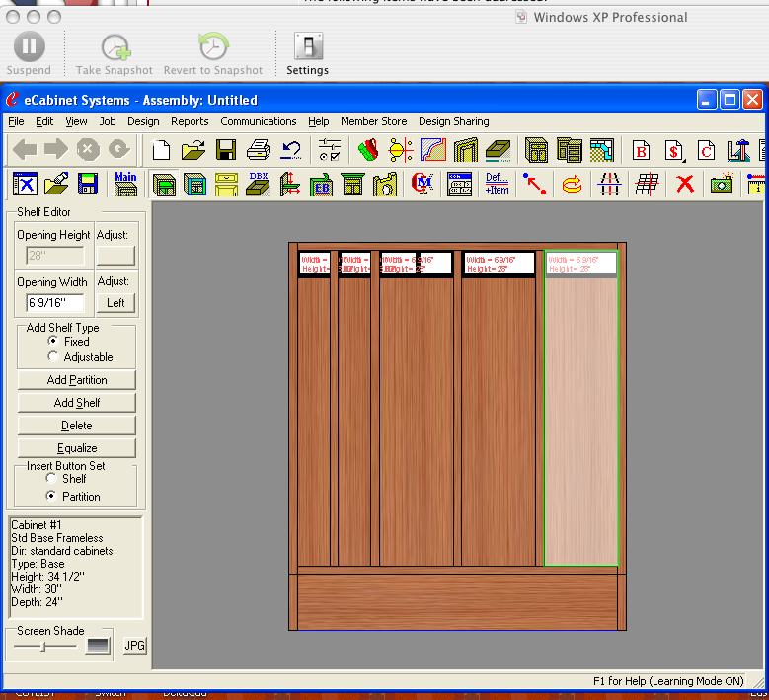Click the red X delete toolbar icon
This screenshot has width=769, height=700.
pyautogui.click(x=685, y=184)
